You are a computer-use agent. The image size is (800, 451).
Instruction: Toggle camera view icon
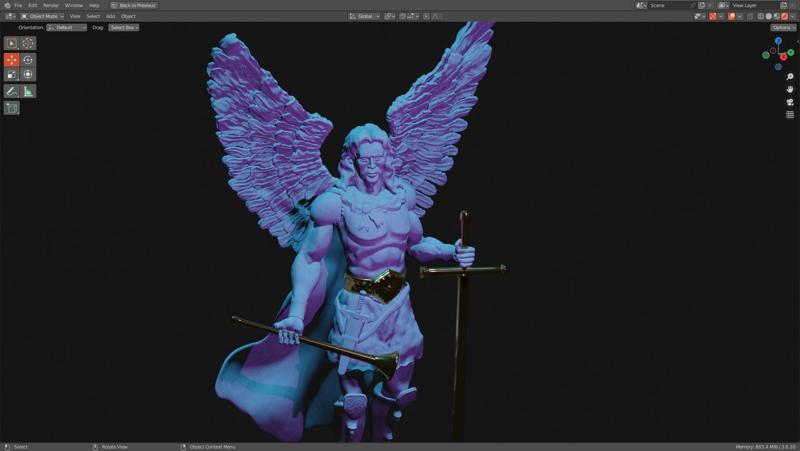tap(790, 102)
